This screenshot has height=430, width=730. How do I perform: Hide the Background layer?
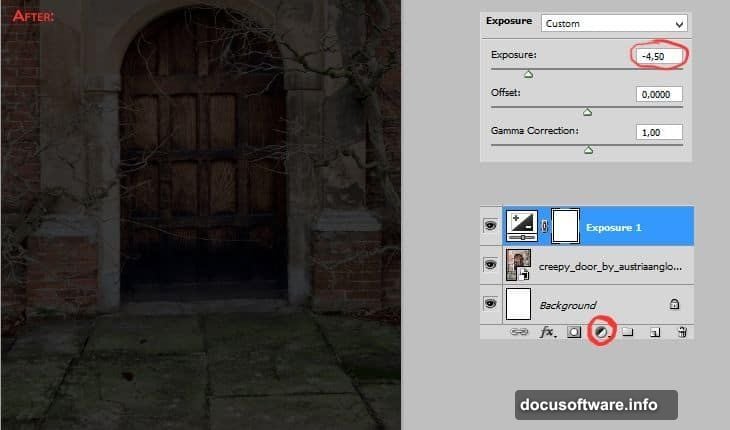490,304
